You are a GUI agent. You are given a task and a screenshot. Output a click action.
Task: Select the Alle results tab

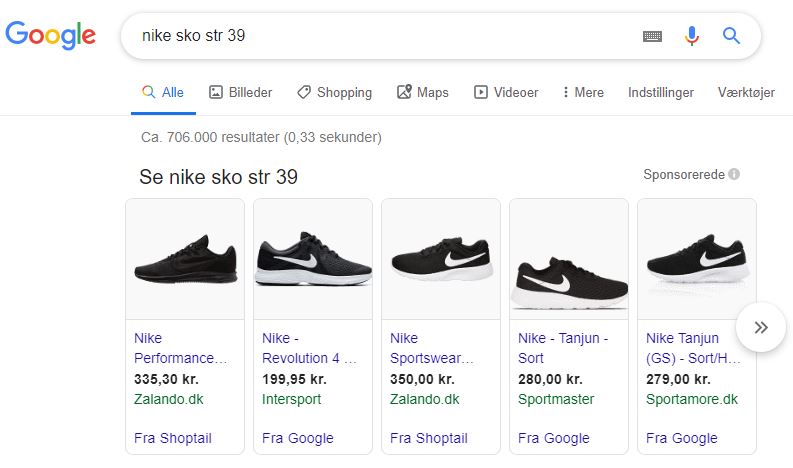tap(163, 92)
